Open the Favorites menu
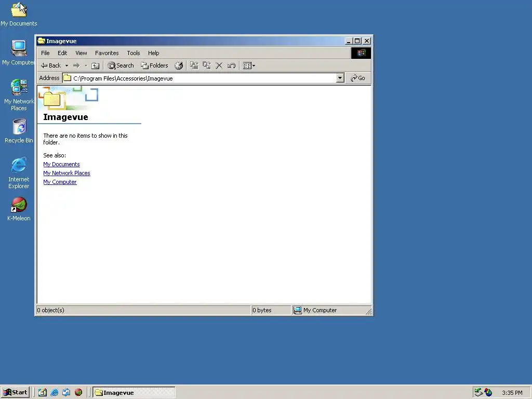 tap(107, 53)
